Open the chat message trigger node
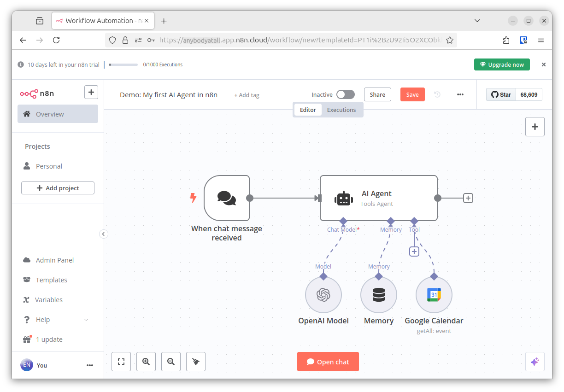The width and height of the screenshot is (564, 392). [x=226, y=198]
